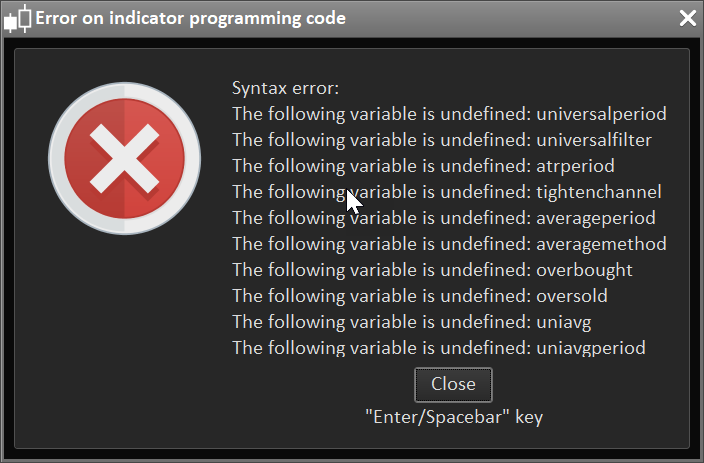Click the Close button
Image resolution: width=704 pixels, height=463 pixels.
pos(453,384)
